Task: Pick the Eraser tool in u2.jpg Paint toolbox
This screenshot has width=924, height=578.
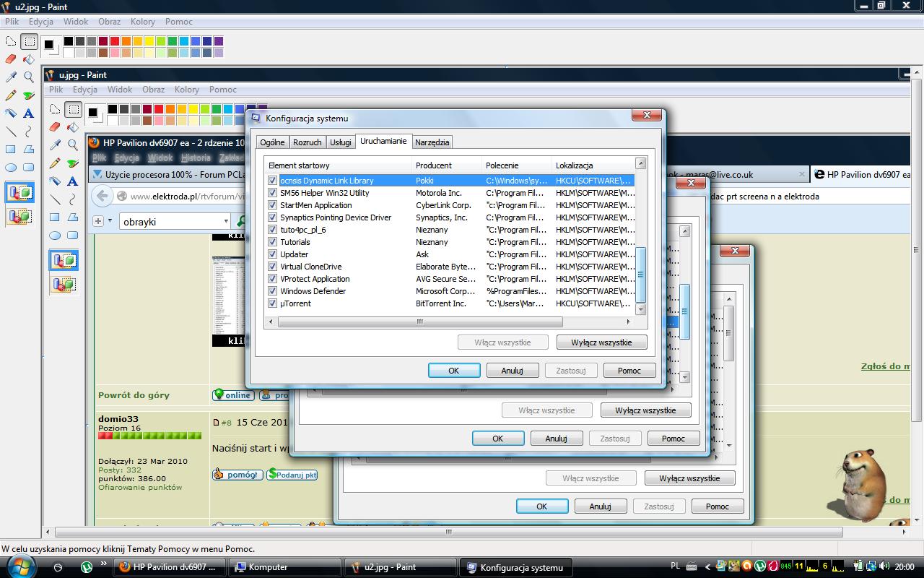Action: tap(11, 59)
